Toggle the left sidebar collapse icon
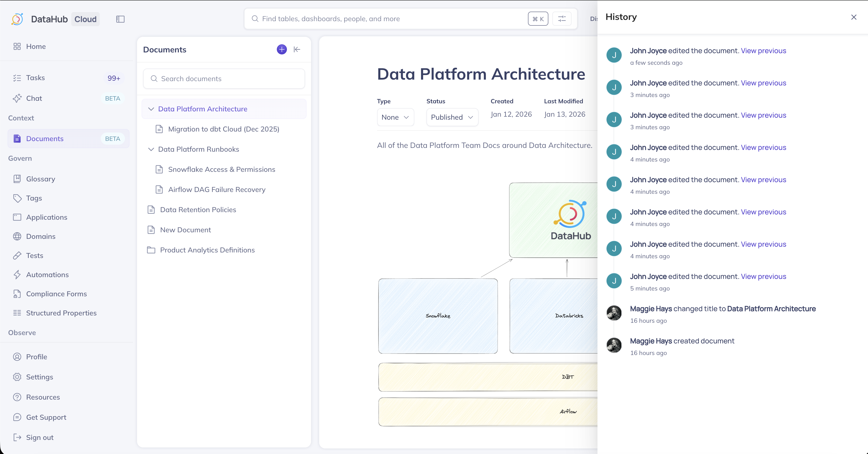Image resolution: width=868 pixels, height=454 pixels. click(120, 19)
